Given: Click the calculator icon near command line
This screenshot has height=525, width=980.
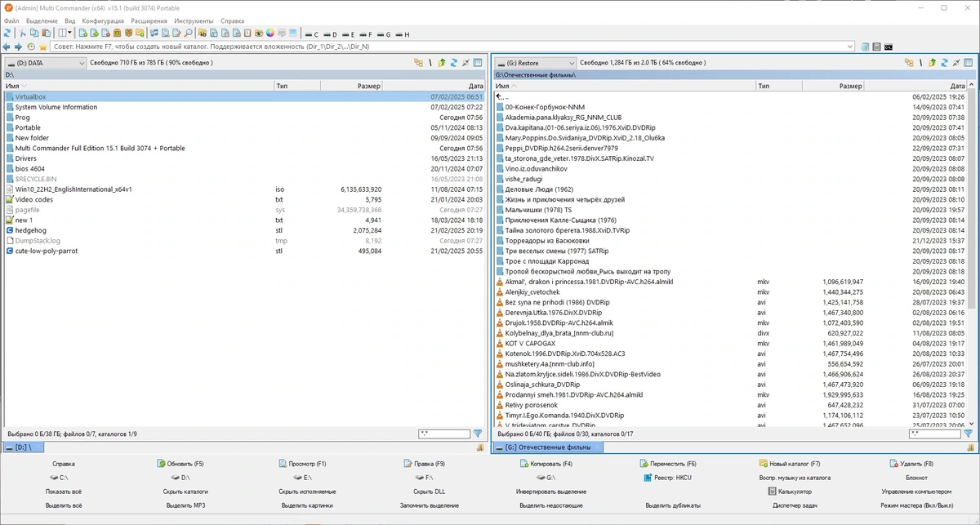Looking at the screenshot, I should point(876,47).
